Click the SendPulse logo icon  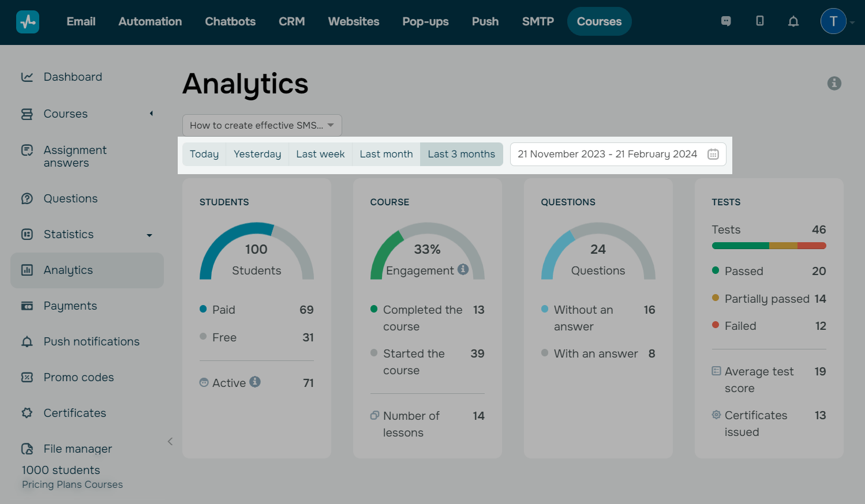click(x=27, y=22)
